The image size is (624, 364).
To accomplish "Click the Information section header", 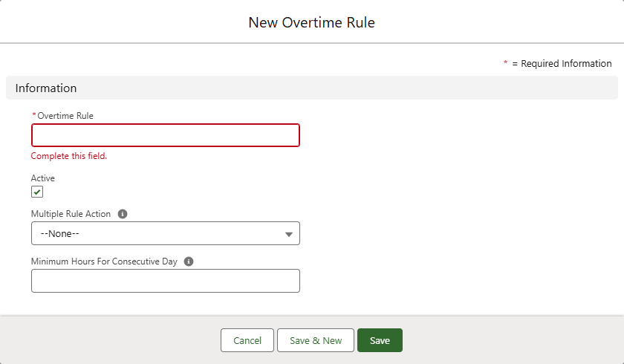I will 46,88.
